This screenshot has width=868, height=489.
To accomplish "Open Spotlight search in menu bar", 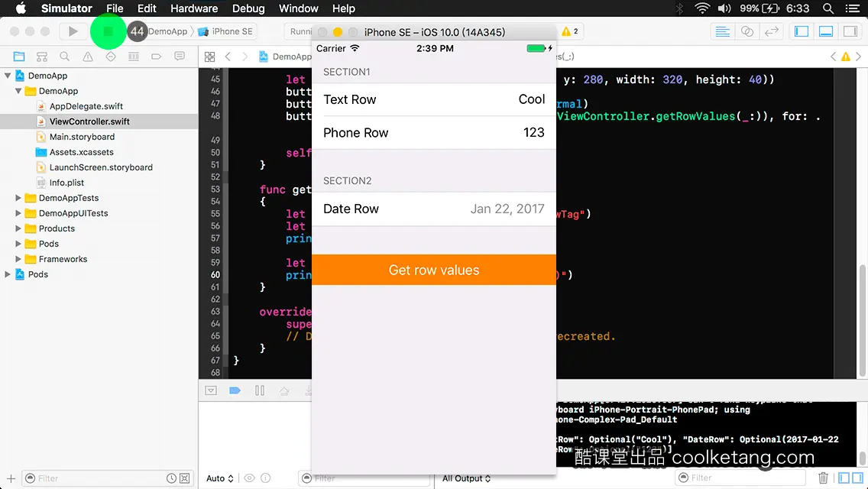I will [828, 8].
